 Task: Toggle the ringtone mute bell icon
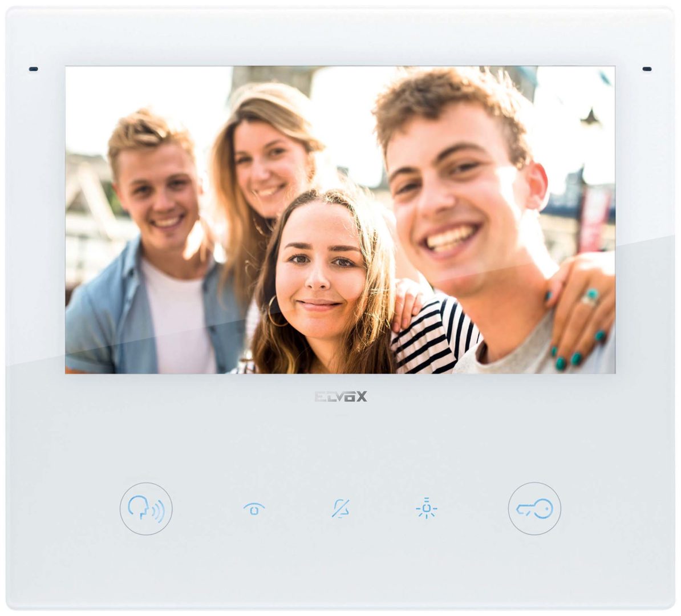point(340,509)
